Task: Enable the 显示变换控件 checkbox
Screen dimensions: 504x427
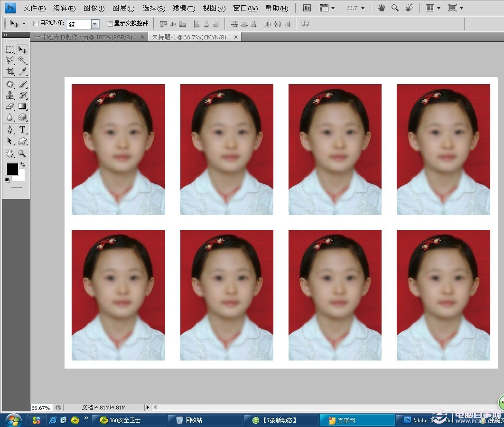Action: (110, 23)
